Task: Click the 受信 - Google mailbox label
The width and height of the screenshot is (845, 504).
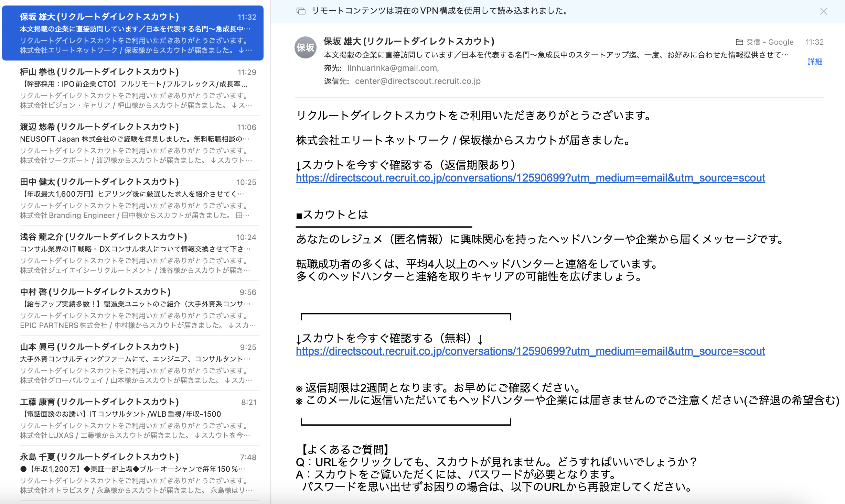Action: [x=770, y=42]
